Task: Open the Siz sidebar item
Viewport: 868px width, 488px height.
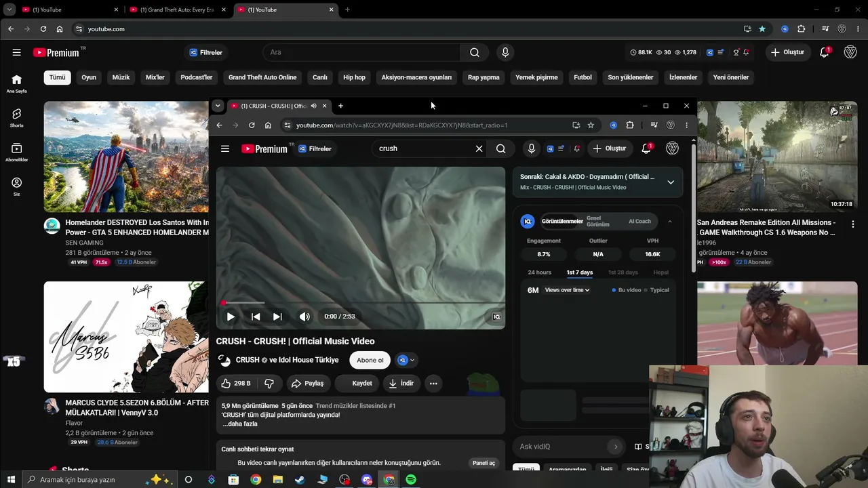Action: pos(17,186)
